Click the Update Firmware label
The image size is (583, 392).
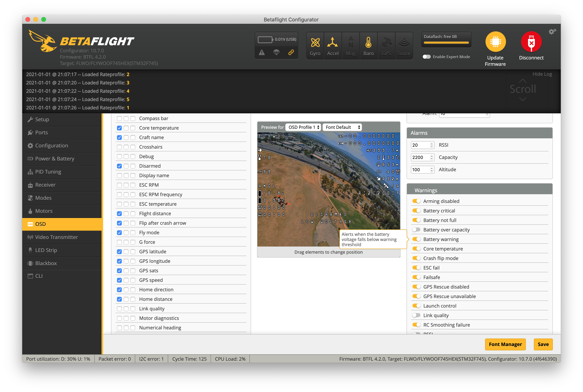tap(495, 61)
